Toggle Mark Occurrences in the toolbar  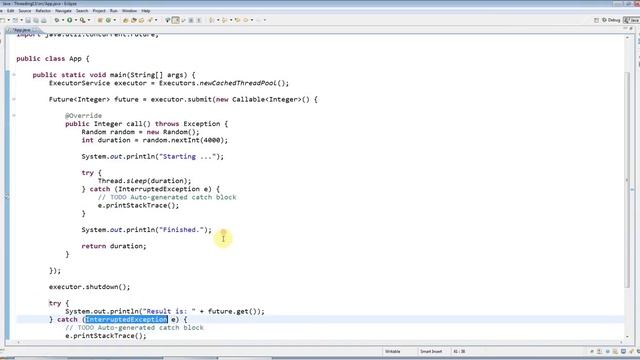point(176,20)
